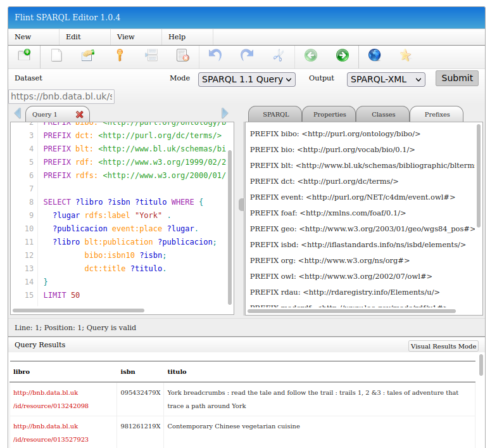Image resolution: width=497 pixels, height=448 pixels.
Task: Click the add new tab icon
Action: coord(24,56)
